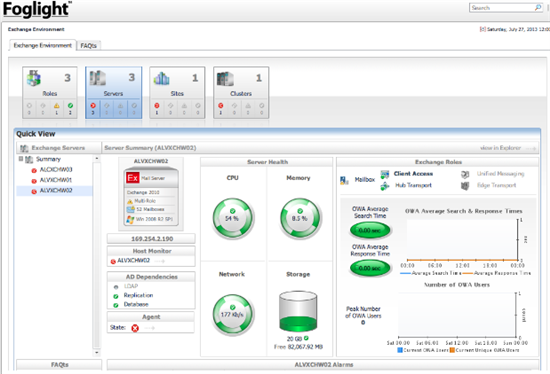Image resolution: width=550 pixels, height=374 pixels.
Task: Click the Edge Transport role icon
Action: pos(465,186)
